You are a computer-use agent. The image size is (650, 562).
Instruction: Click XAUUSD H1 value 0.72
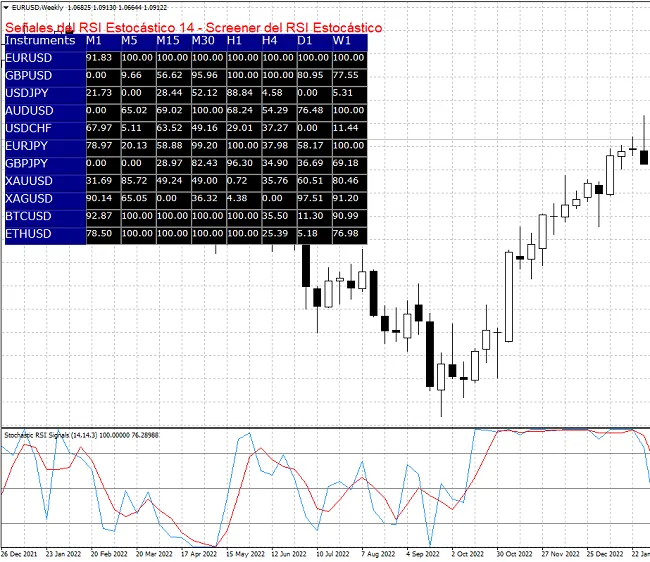pyautogui.click(x=238, y=181)
